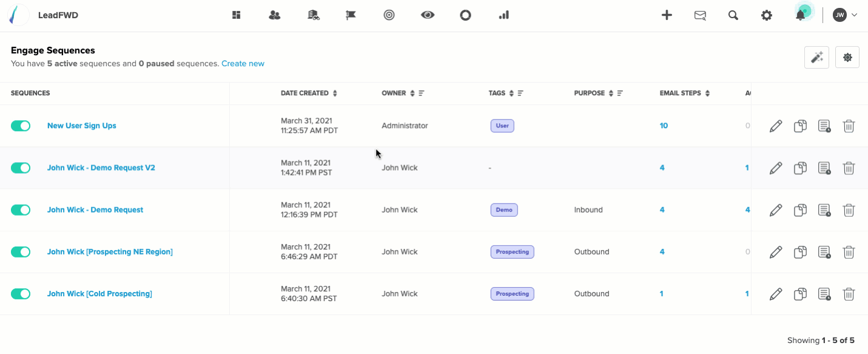Viewport: 868px width, 354px height.
Task: Open the dashboard grid icon in top nav
Action: click(x=237, y=15)
